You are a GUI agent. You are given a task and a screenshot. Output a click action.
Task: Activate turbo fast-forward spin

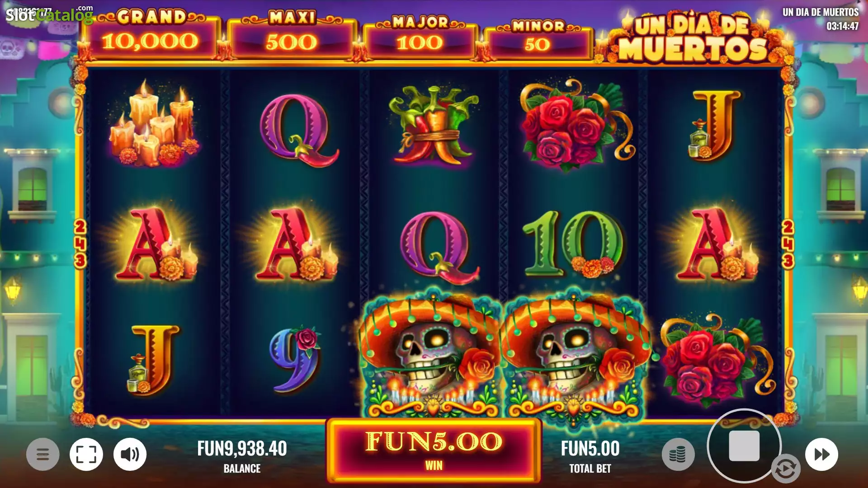tap(821, 454)
